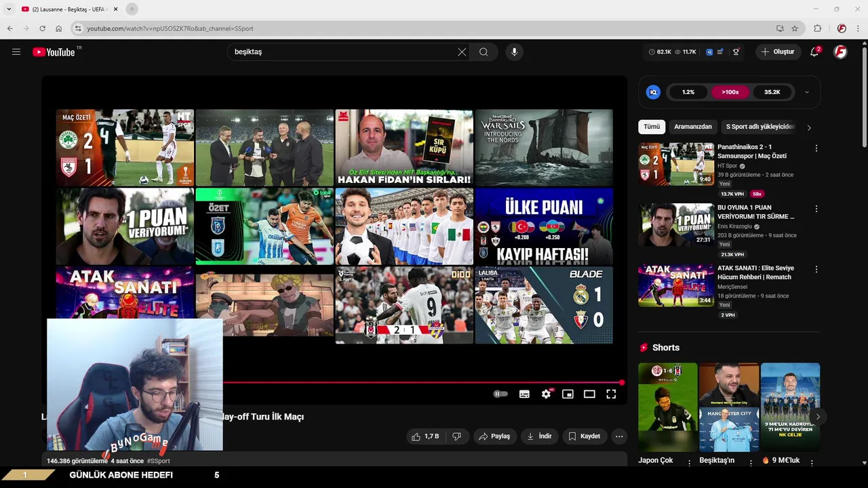Save the video with Kaydet
Screen dimensions: 868x488
click(x=585, y=436)
